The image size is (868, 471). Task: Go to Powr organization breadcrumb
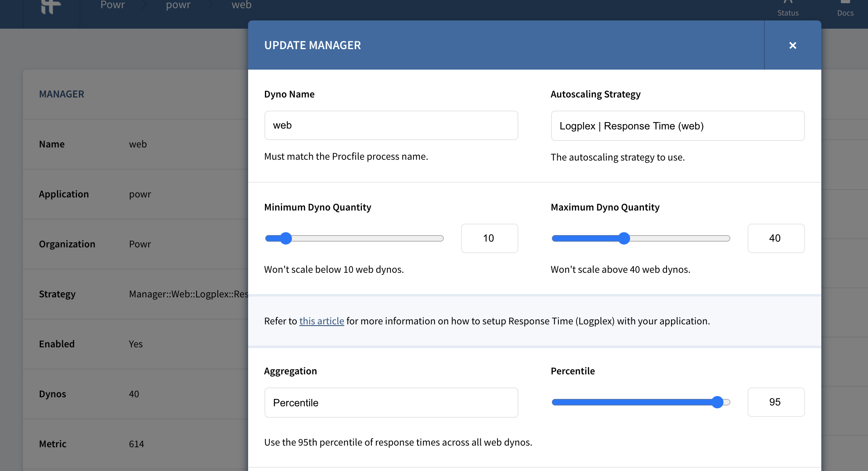113,5
